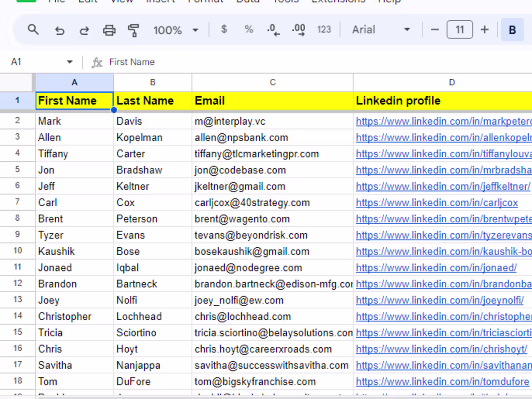
Task: Click the carljcox LinkedIn hyperlink
Action: (x=437, y=202)
